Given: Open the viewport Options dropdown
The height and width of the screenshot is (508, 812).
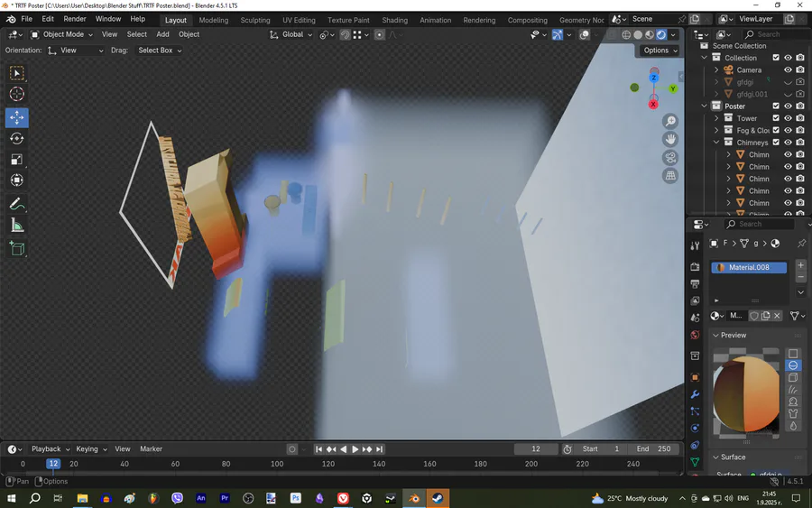Looking at the screenshot, I should [660, 51].
